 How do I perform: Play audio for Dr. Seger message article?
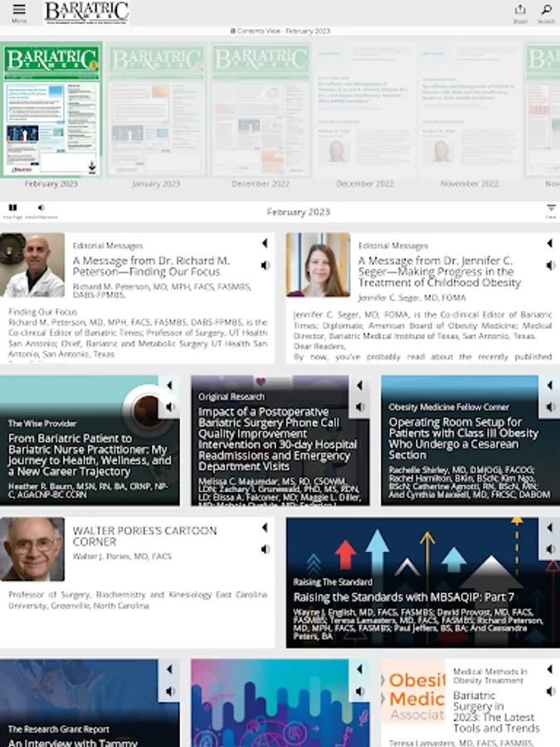point(551,266)
